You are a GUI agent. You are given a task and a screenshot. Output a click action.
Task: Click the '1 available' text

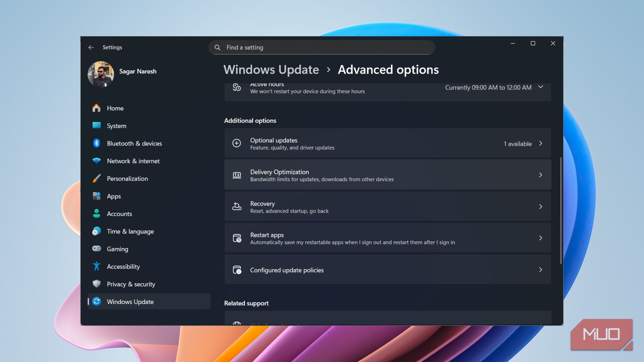coord(518,144)
